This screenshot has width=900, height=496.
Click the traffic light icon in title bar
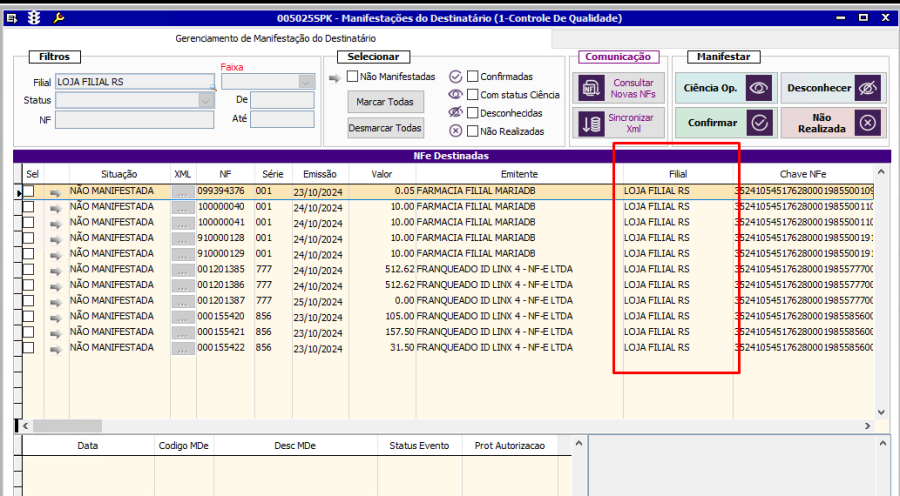(35, 18)
